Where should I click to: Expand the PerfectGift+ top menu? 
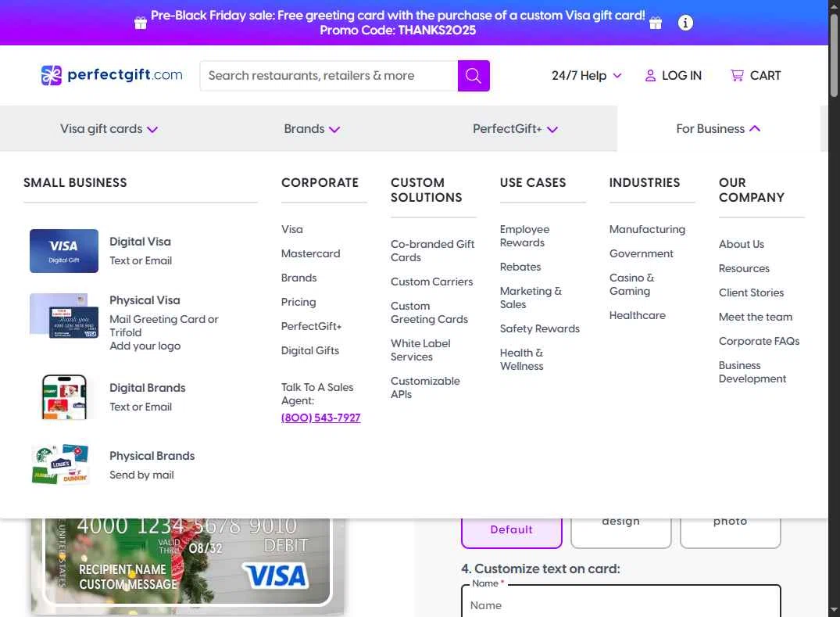coord(516,129)
